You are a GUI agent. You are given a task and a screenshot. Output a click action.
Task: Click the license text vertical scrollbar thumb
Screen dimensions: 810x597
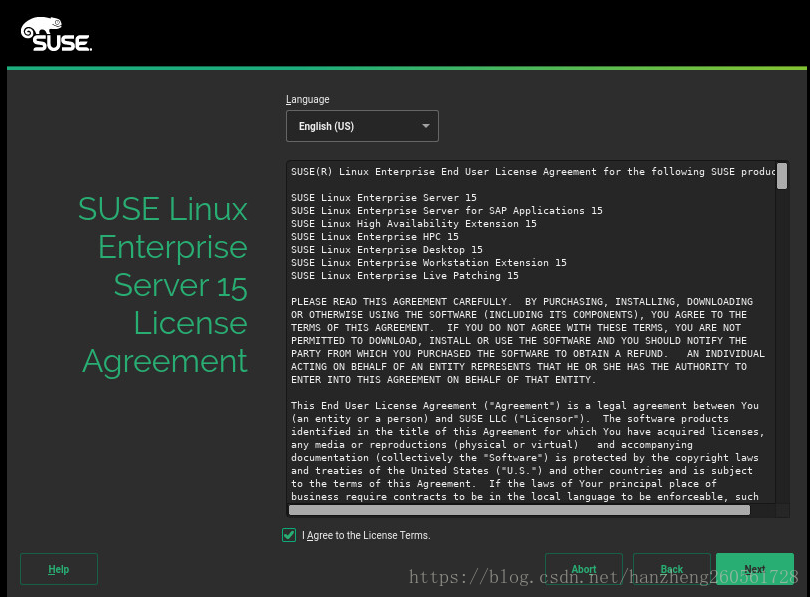782,176
